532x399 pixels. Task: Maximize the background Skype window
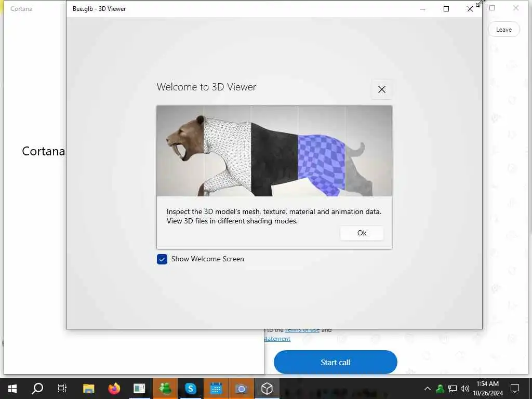tap(492, 8)
